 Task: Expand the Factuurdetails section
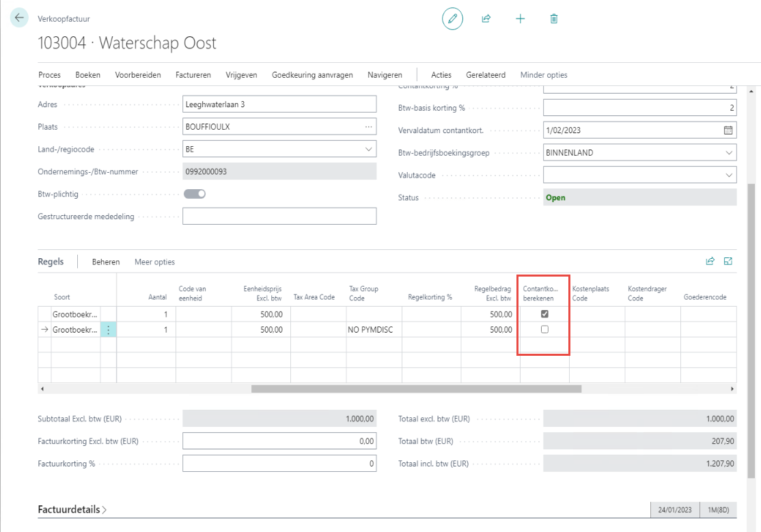(x=72, y=509)
